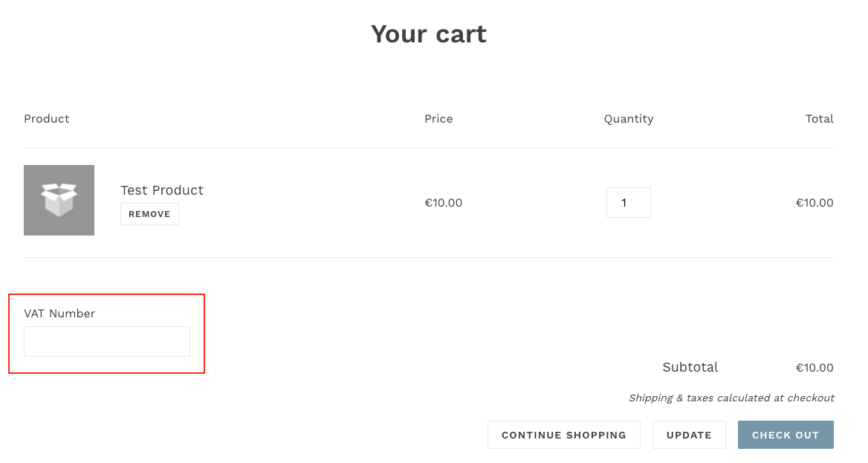Click the Test Product box thumbnail image

pos(59,200)
